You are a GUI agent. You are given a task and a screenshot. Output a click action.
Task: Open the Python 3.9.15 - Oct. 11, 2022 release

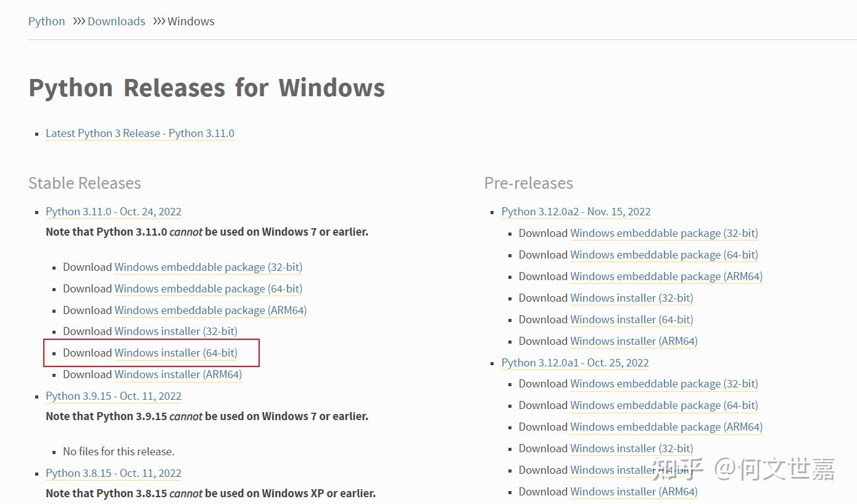tap(114, 396)
